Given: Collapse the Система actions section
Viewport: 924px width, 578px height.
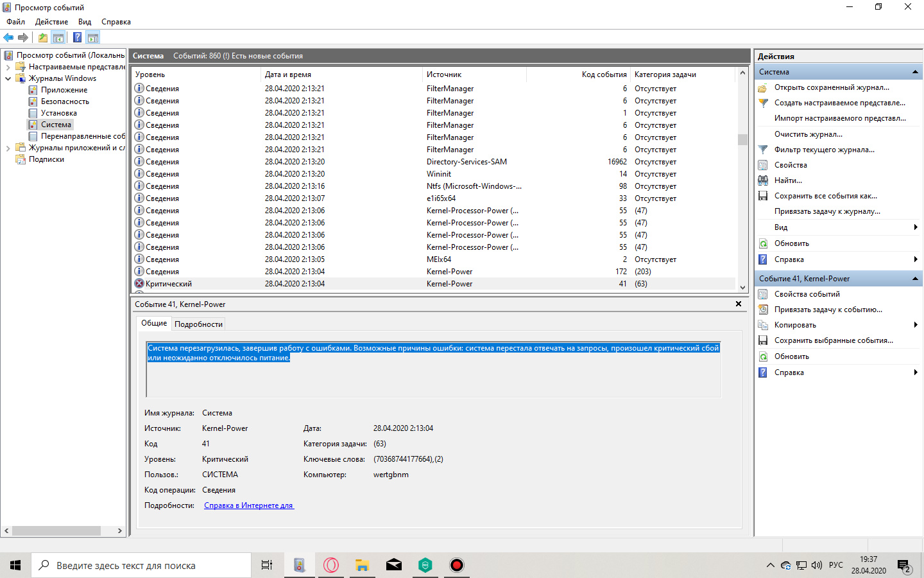Looking at the screenshot, I should [915, 72].
